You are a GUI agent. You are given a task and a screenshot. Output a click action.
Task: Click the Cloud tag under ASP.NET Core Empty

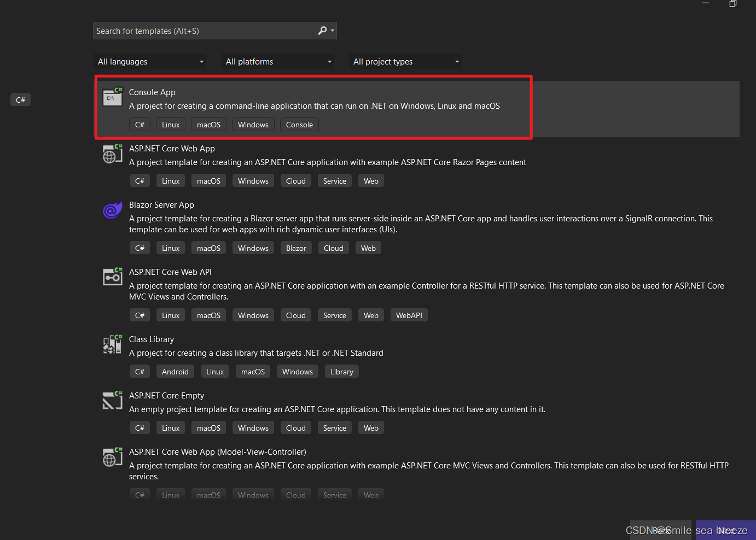click(x=296, y=428)
